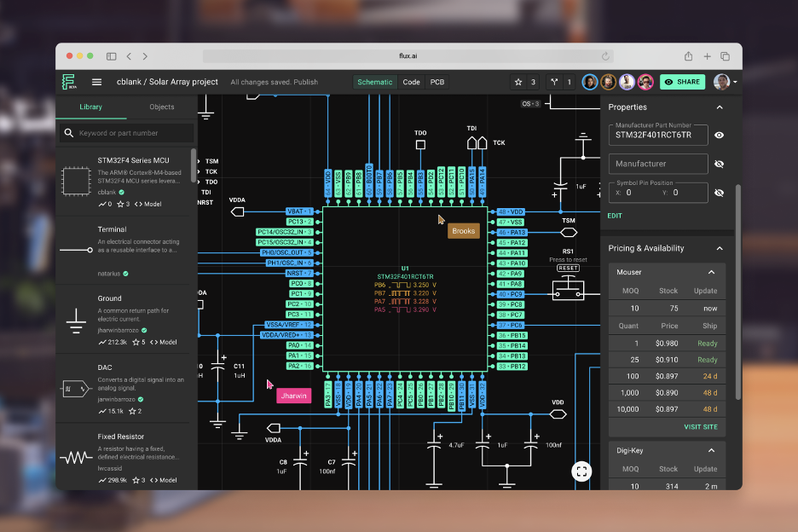This screenshot has height=532, width=798.
Task: Reload the page in browser address bar
Action: pyautogui.click(x=605, y=56)
